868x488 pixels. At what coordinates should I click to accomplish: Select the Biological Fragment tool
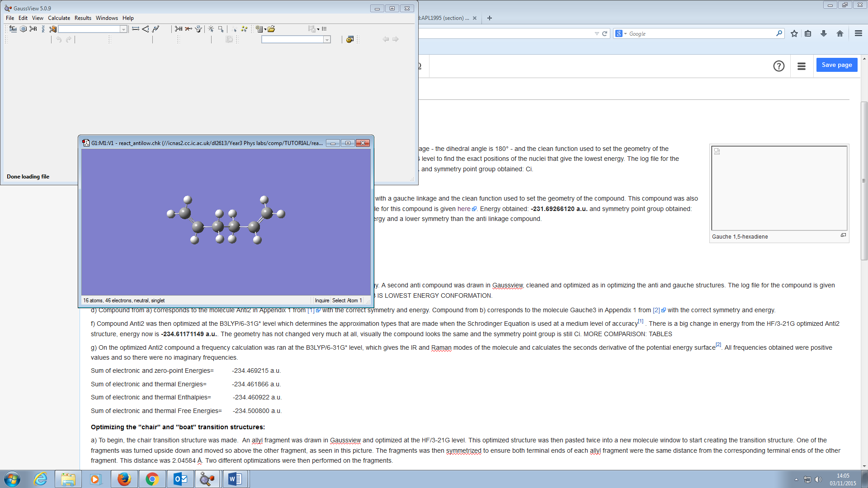pos(43,29)
